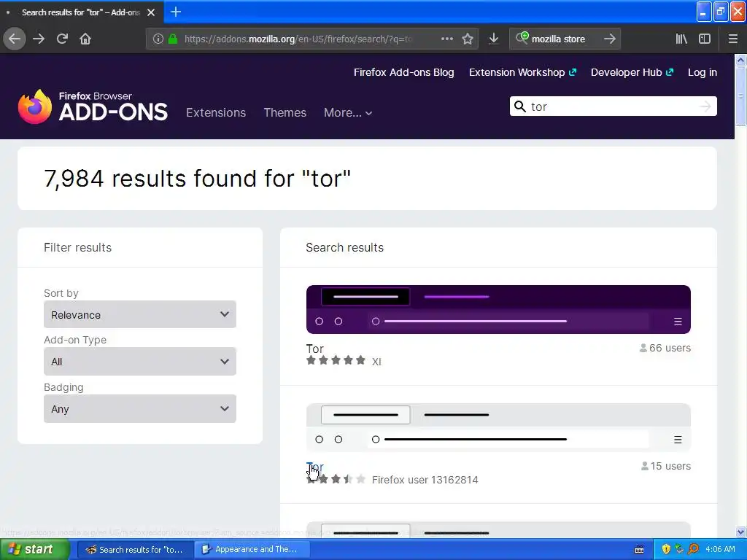Open the Tor theme with 15 users
Image resolution: width=747 pixels, height=560 pixels.
click(x=314, y=467)
